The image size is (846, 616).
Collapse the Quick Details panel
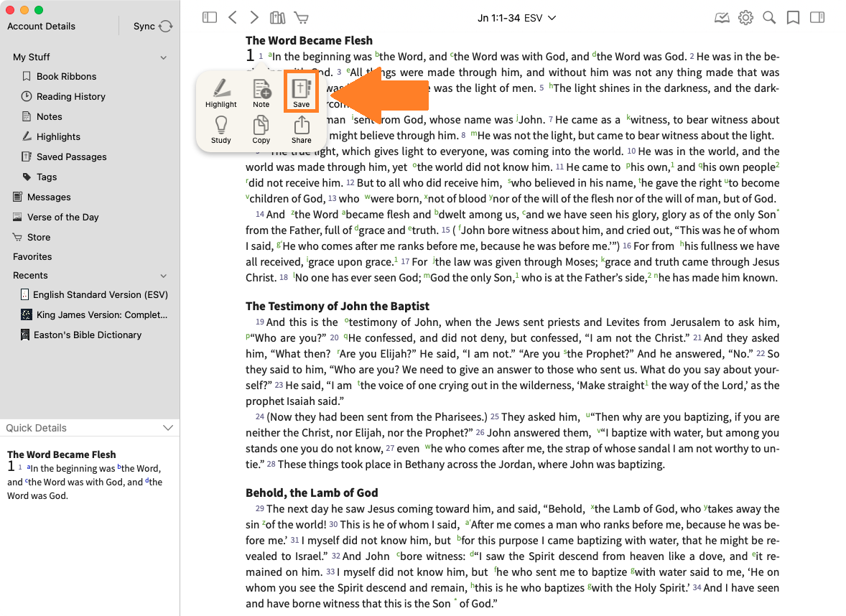pos(168,428)
